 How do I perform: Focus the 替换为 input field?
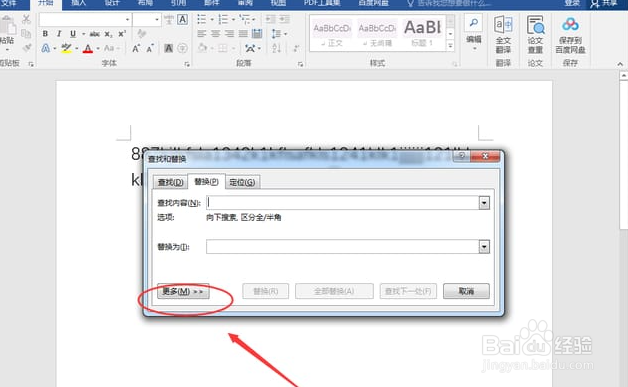coord(343,247)
